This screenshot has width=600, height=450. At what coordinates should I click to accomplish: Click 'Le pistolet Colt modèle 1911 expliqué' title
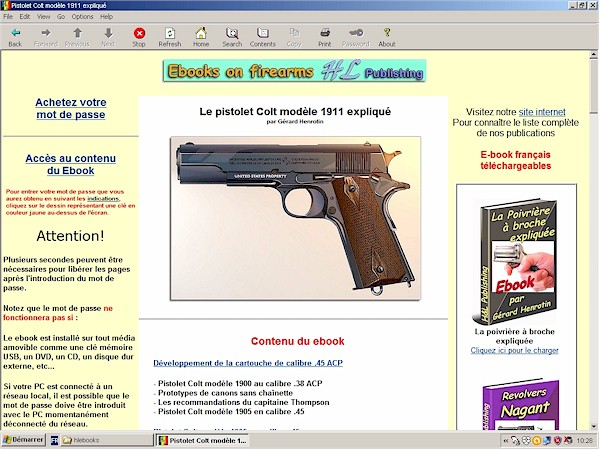(x=295, y=112)
